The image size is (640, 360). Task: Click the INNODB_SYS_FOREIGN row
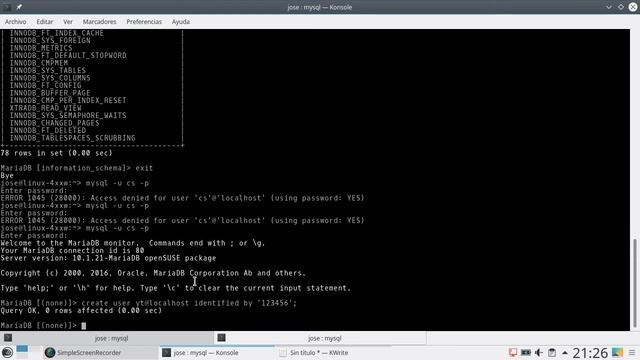tap(50, 40)
